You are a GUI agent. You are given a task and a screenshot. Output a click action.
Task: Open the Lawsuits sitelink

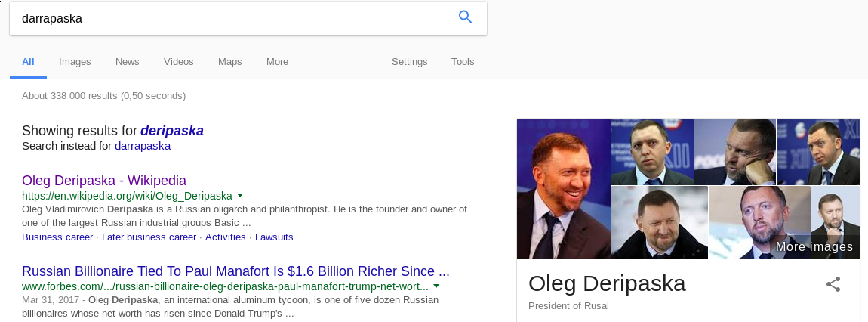274,237
